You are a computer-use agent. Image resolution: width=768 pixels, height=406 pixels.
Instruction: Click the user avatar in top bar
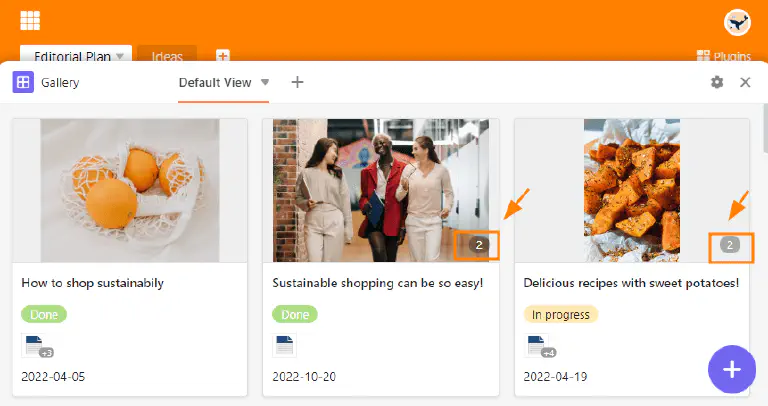(737, 22)
